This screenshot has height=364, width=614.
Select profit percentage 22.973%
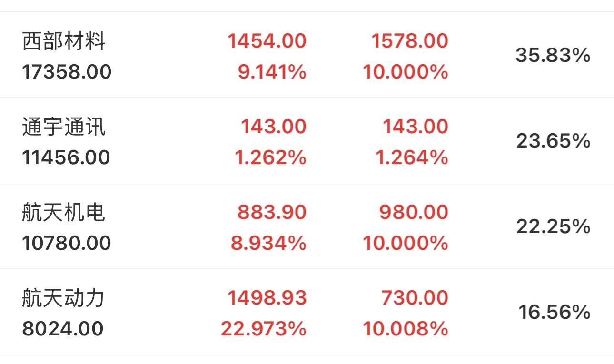click(263, 329)
